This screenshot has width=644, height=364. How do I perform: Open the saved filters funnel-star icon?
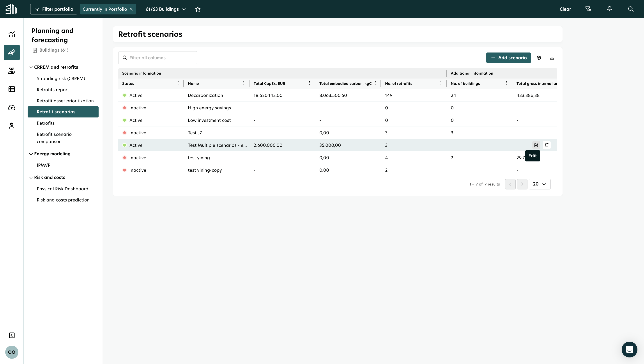(588, 9)
